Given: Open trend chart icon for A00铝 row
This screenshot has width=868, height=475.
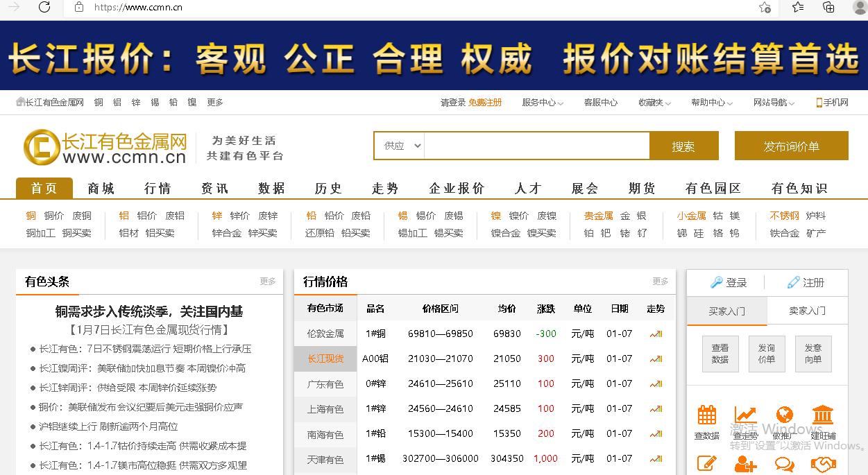Looking at the screenshot, I should pos(656,359).
